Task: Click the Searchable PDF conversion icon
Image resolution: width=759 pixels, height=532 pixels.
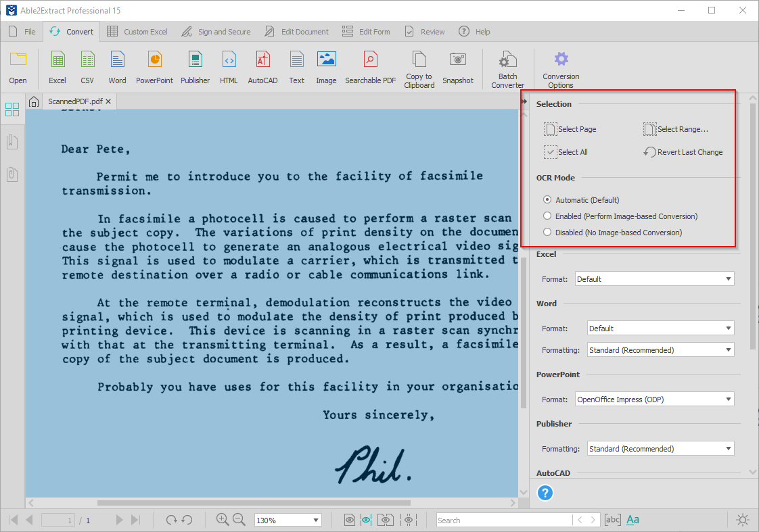Action: [x=370, y=66]
